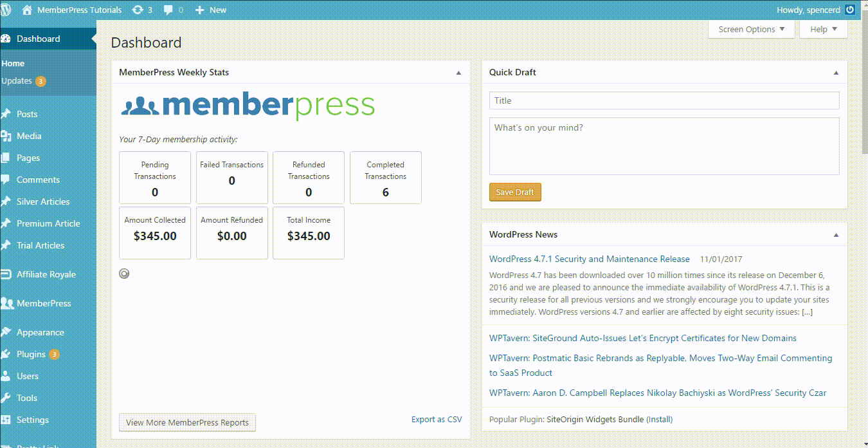Open the Help dropdown tab
The image size is (868, 448).
coord(824,29)
